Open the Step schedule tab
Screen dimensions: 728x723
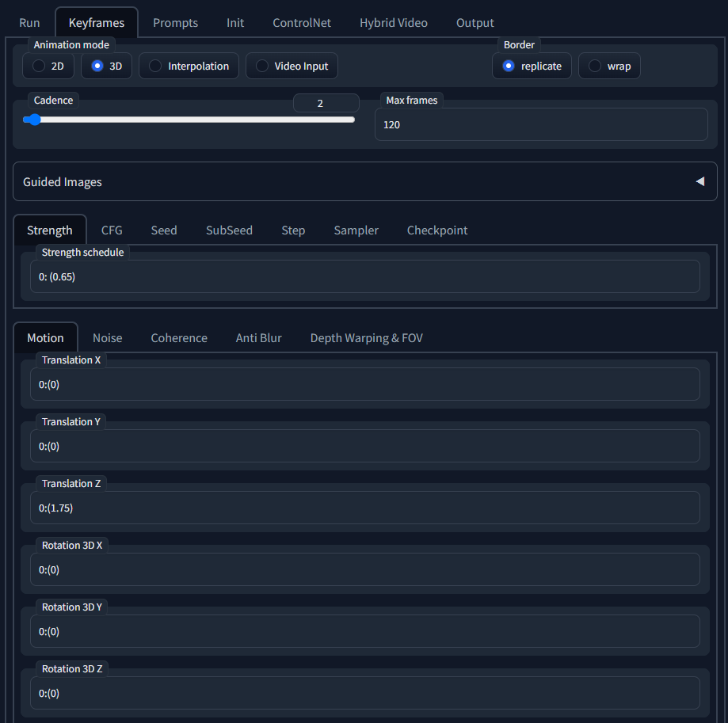coord(293,230)
